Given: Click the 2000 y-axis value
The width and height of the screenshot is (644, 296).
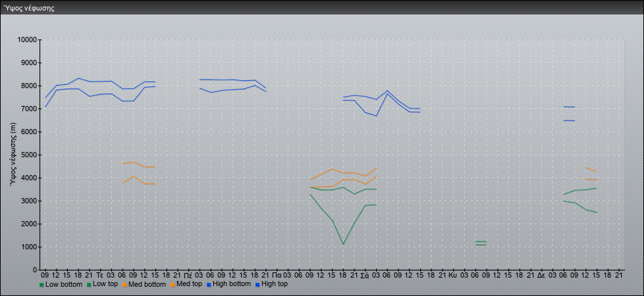Looking at the screenshot, I should pos(29,224).
